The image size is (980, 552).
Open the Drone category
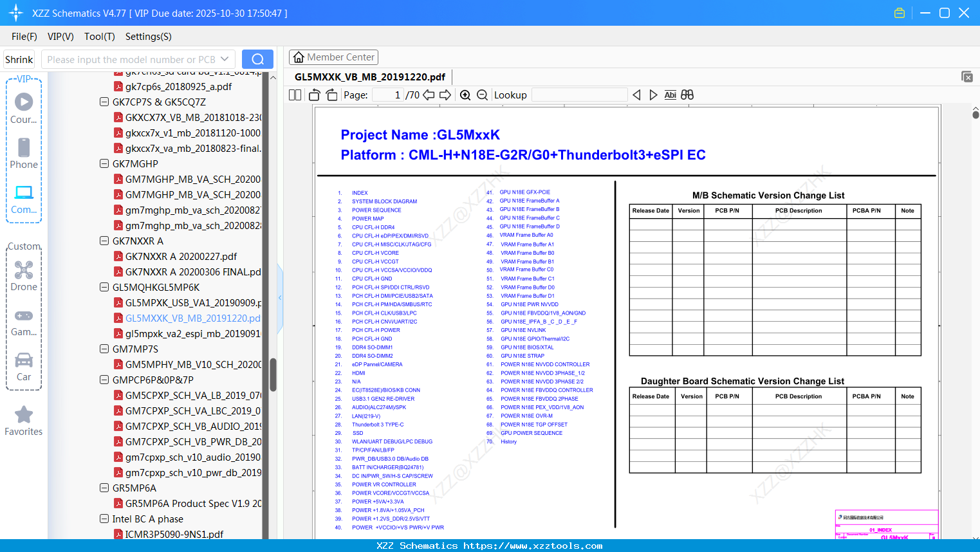(24, 276)
